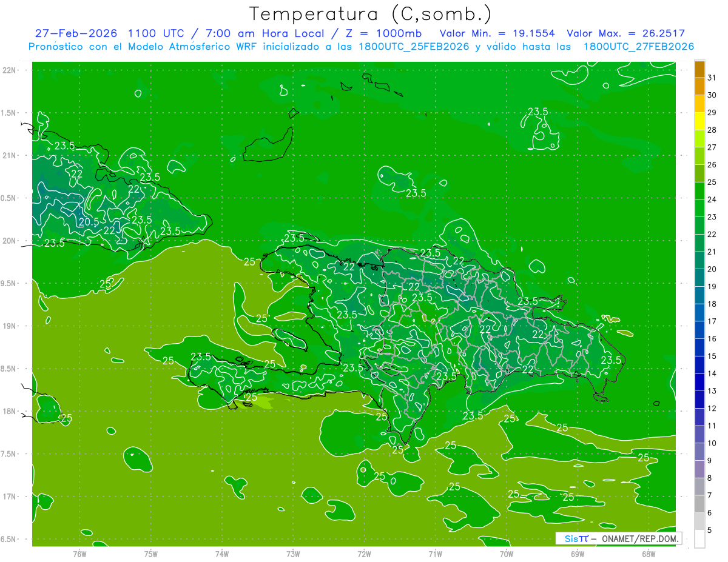Pick the deep blue swatch between 13 and 14
The image size is (728, 562).
tap(699, 383)
